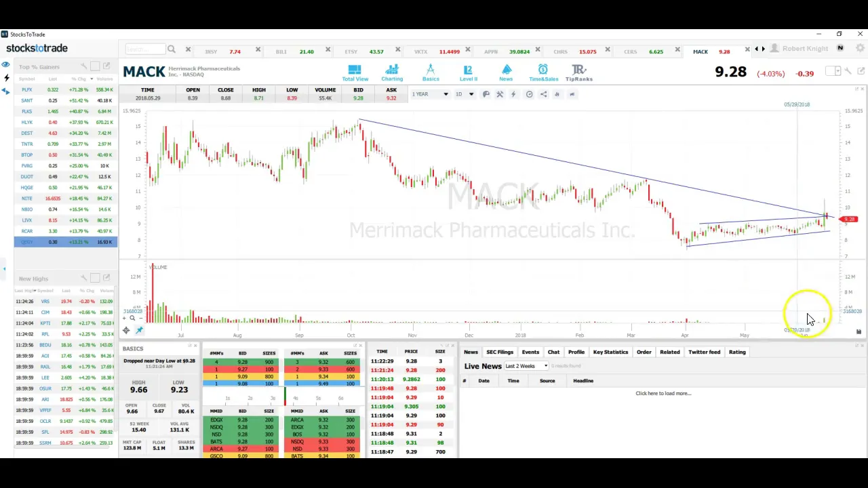868x488 pixels.
Task: Select the Rating tab
Action: tap(737, 352)
